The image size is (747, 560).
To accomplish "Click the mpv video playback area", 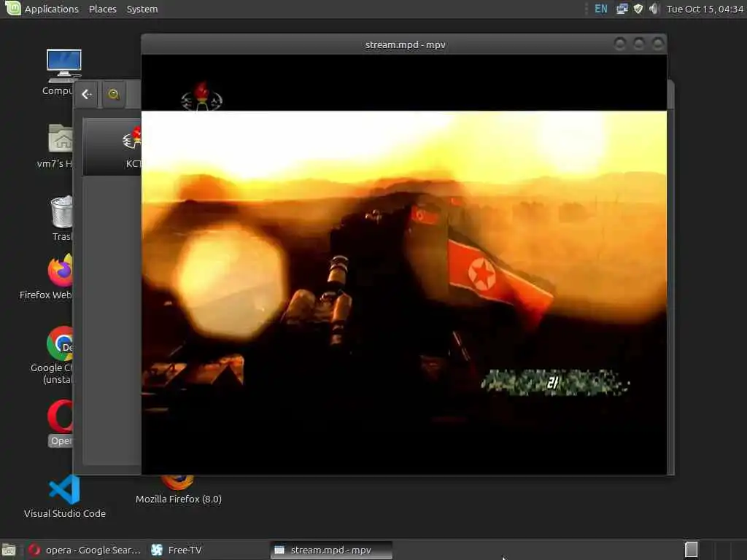I will pos(404,264).
